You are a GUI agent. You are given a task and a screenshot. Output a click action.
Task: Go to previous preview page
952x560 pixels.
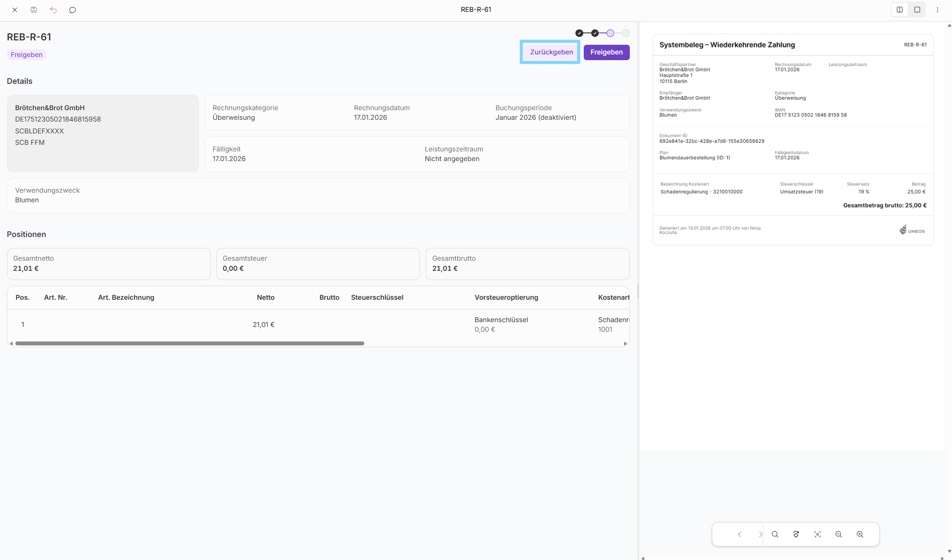(x=740, y=534)
